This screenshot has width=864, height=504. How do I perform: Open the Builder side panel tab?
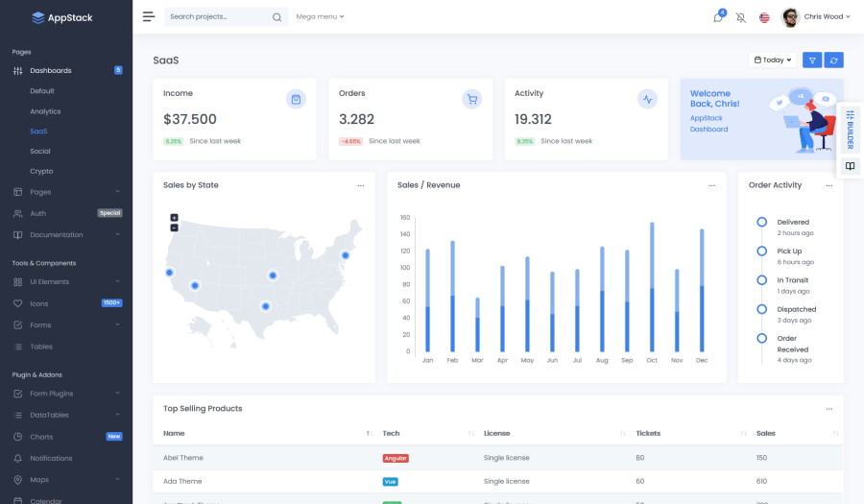point(850,129)
